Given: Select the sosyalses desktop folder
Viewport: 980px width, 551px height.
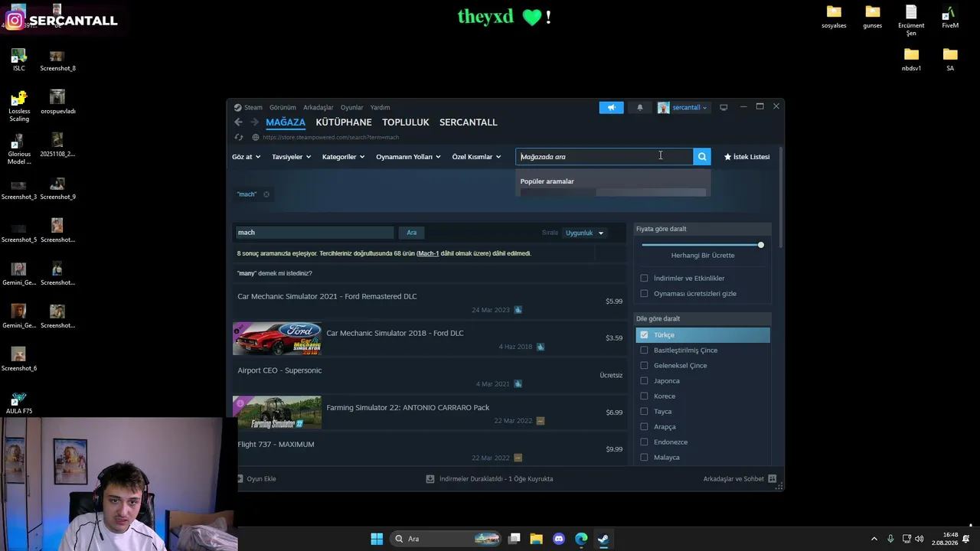Looking at the screenshot, I should click(x=834, y=17).
